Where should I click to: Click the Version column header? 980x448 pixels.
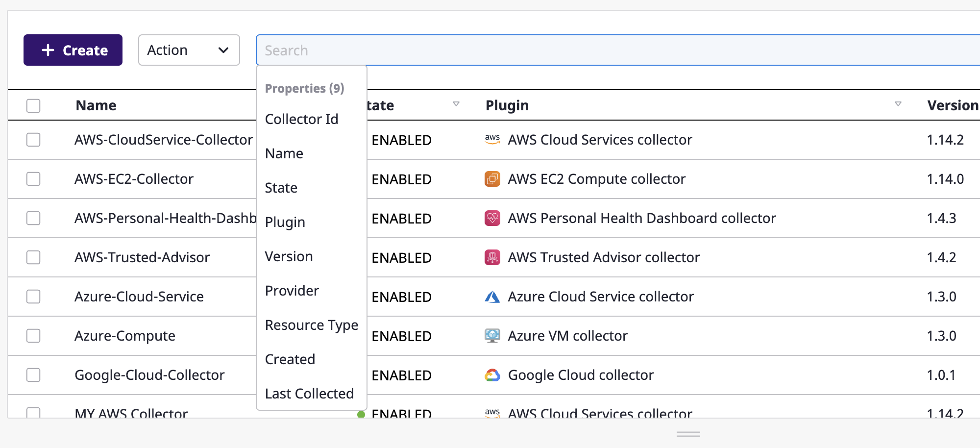pos(953,105)
